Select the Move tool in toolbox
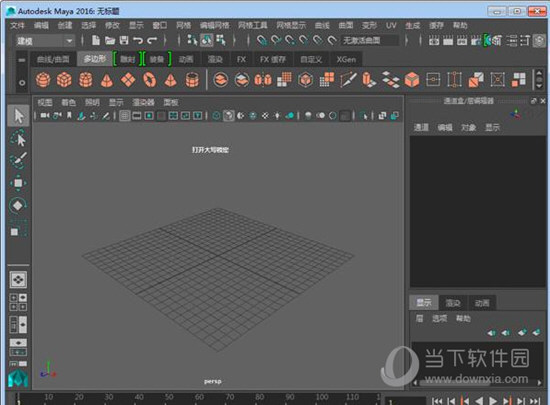 (x=18, y=183)
